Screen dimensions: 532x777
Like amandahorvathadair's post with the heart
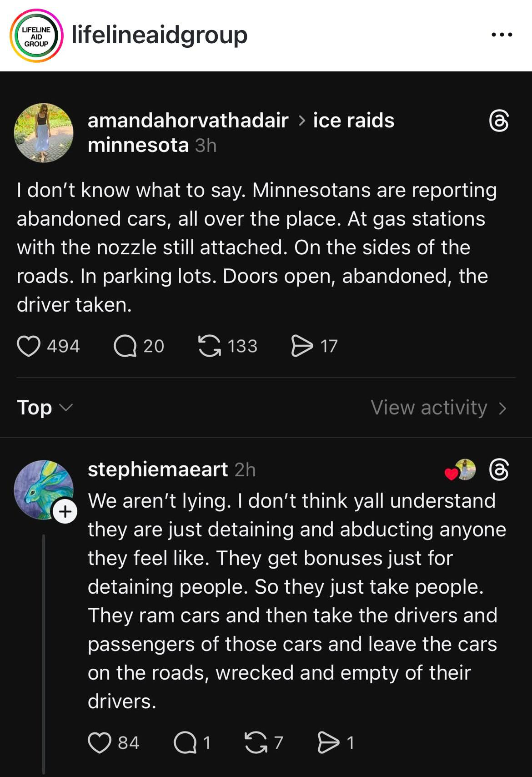point(29,346)
